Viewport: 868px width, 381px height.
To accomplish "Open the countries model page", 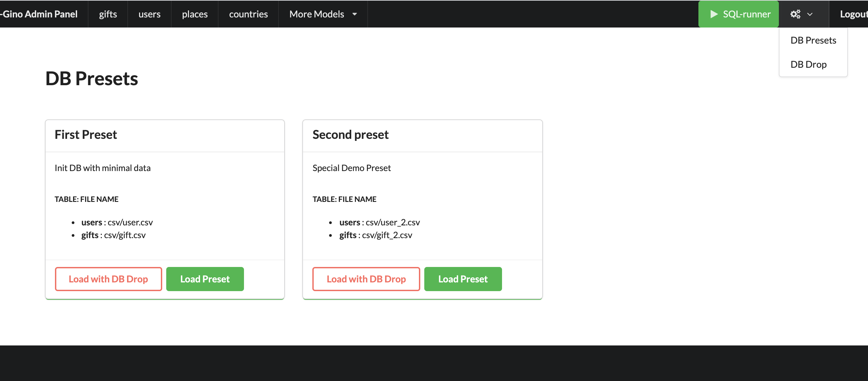I will pos(248,14).
